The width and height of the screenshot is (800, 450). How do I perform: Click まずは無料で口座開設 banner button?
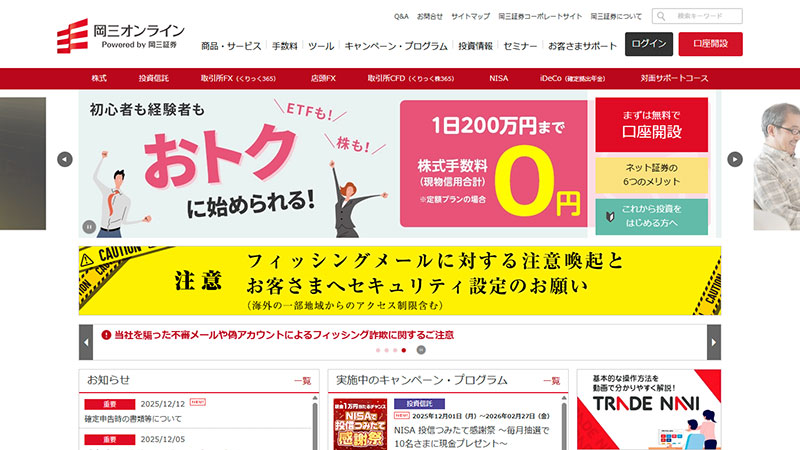click(652, 124)
